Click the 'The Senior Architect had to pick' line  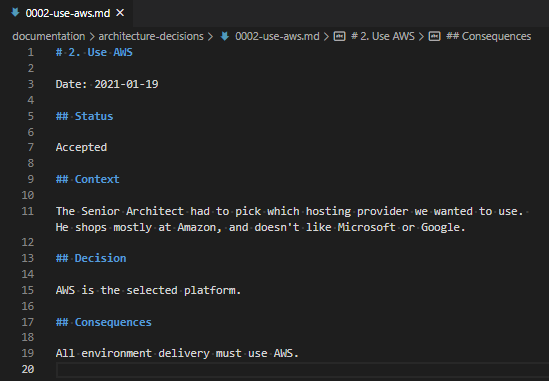click(x=290, y=211)
